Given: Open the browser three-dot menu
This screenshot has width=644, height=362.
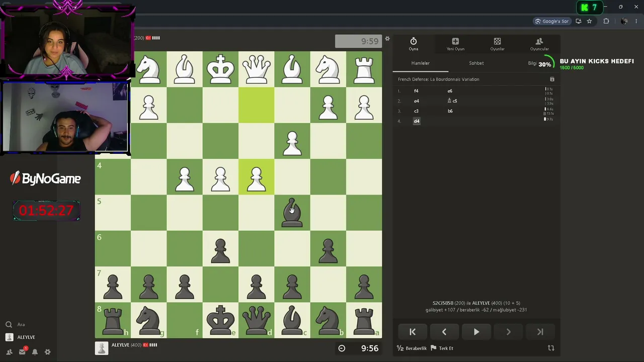Looking at the screenshot, I should point(637,21).
